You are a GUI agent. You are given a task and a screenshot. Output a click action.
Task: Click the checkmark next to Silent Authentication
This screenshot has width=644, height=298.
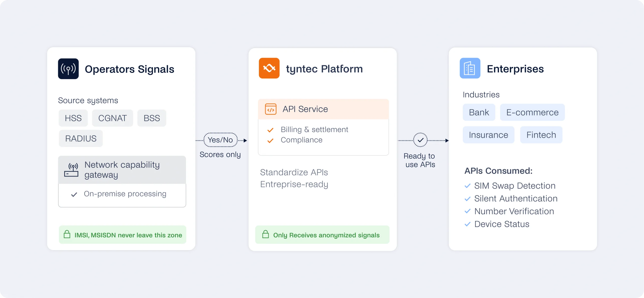(x=467, y=199)
